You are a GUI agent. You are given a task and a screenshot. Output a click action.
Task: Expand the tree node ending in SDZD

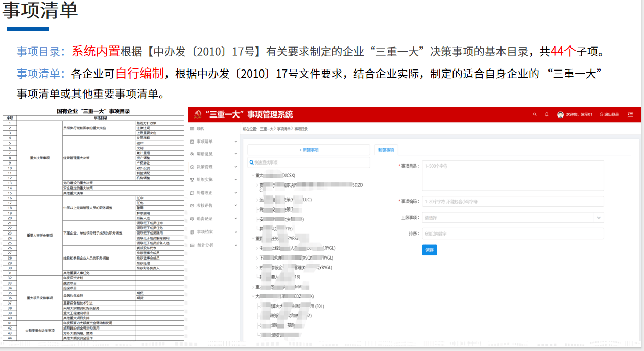coord(257,185)
